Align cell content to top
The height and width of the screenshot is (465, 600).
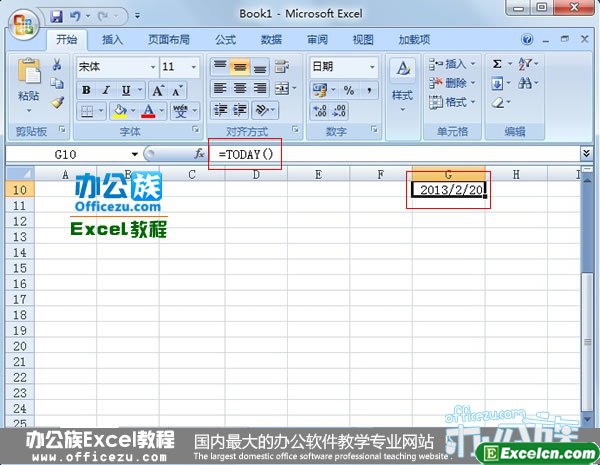(x=220, y=67)
